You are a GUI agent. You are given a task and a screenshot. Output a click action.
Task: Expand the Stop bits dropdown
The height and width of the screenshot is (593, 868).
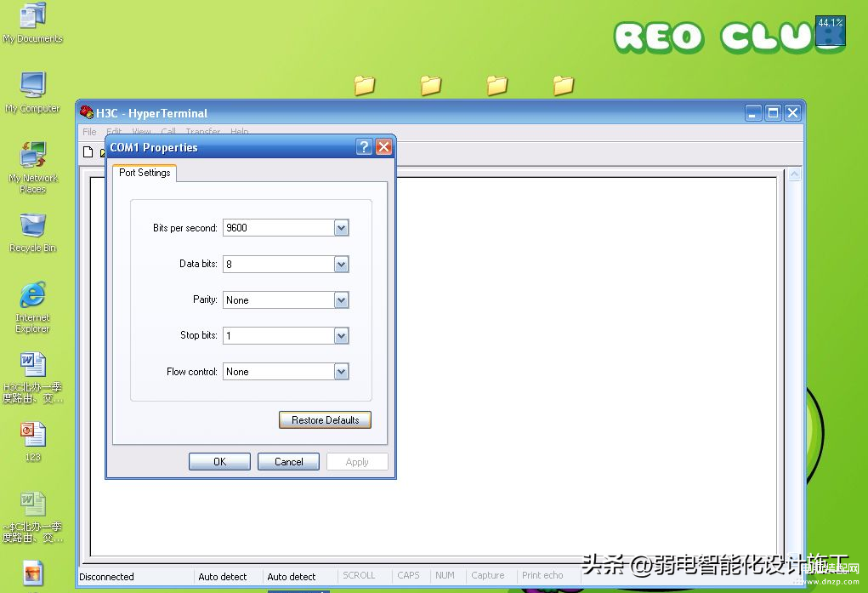click(x=342, y=336)
